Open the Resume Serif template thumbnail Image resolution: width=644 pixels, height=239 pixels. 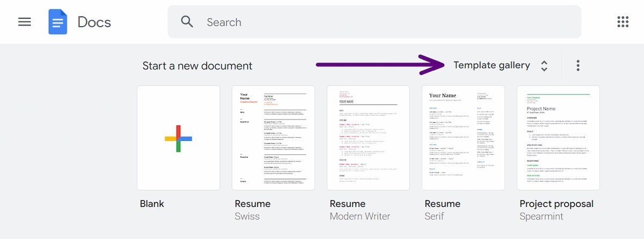coord(464,138)
